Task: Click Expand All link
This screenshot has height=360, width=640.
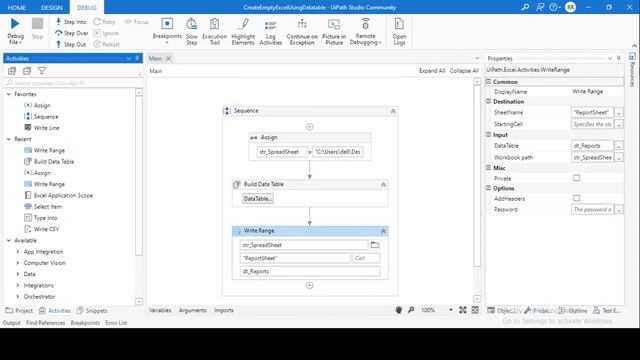Action: click(x=432, y=71)
